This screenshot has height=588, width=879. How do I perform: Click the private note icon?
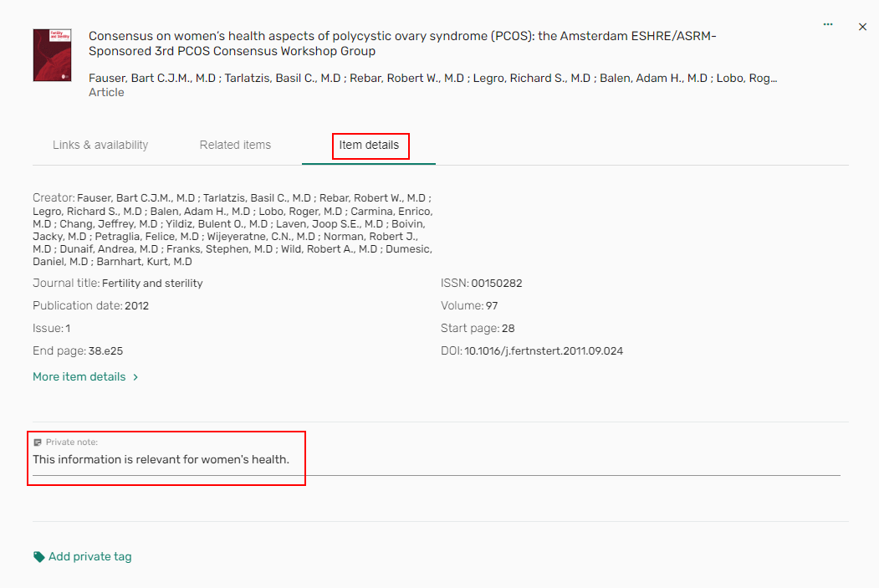click(38, 442)
